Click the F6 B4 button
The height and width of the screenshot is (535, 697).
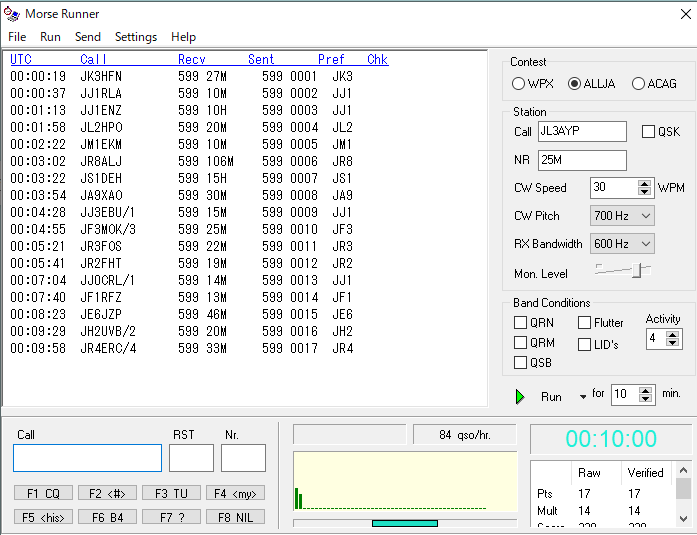click(x=107, y=517)
